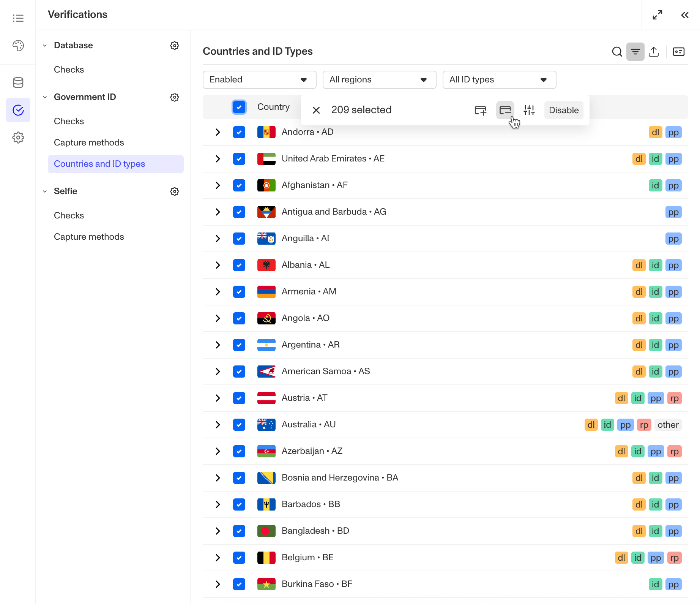The width and height of the screenshot is (700, 604).
Task: Click the Albania • AL country name
Action: 306,265
